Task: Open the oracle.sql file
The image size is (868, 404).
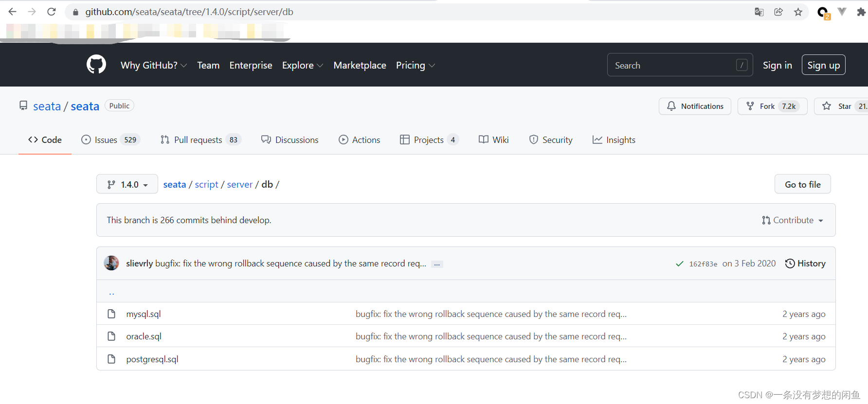Action: [x=144, y=336]
